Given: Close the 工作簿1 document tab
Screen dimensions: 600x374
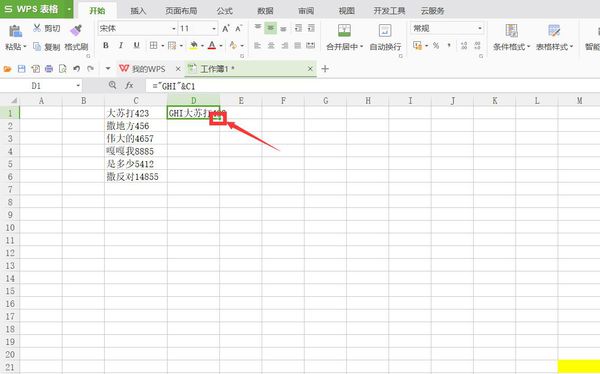Looking at the screenshot, I should tap(310, 69).
